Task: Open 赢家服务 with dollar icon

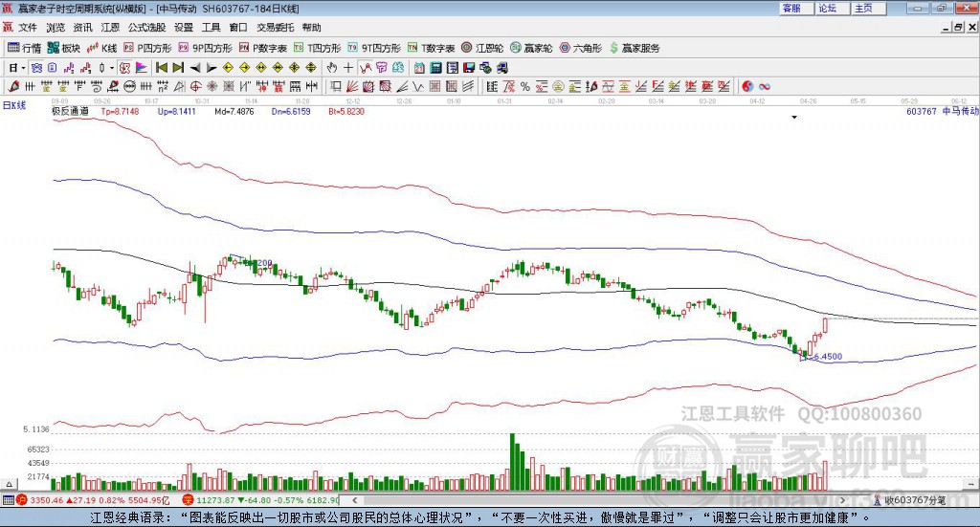Action: (x=635, y=48)
